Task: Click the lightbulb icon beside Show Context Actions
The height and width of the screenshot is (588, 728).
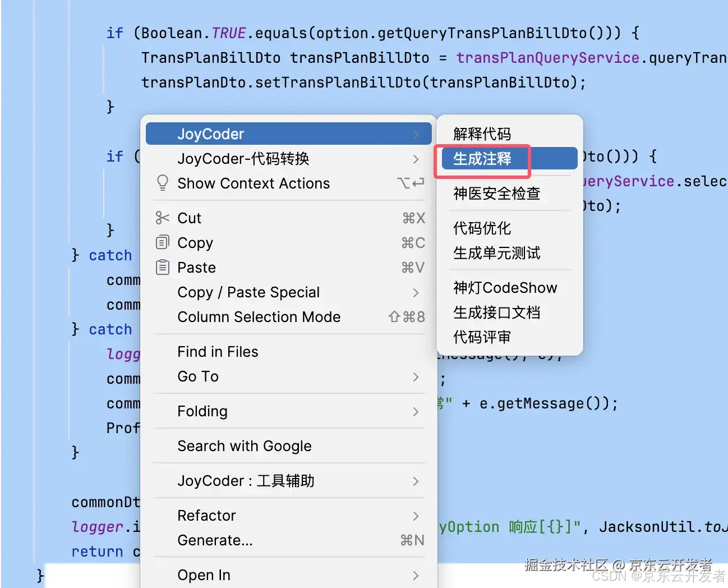Action: coord(163,183)
